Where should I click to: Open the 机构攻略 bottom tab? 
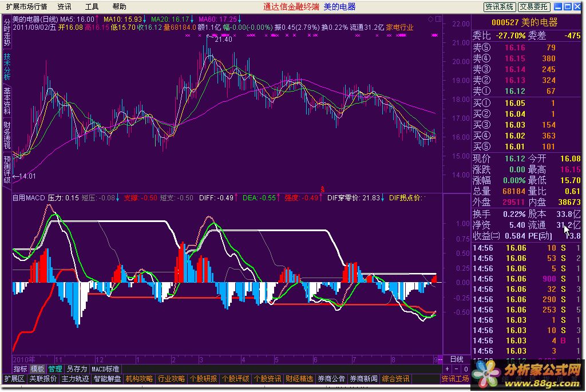click(139, 379)
